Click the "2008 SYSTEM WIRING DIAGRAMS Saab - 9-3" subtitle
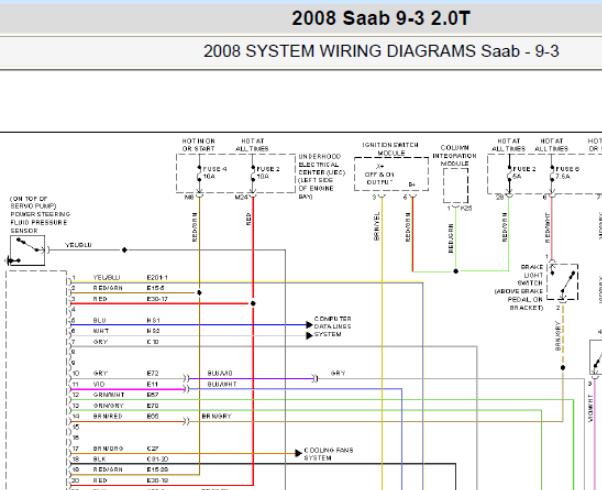602x490 pixels. pyautogui.click(x=381, y=51)
